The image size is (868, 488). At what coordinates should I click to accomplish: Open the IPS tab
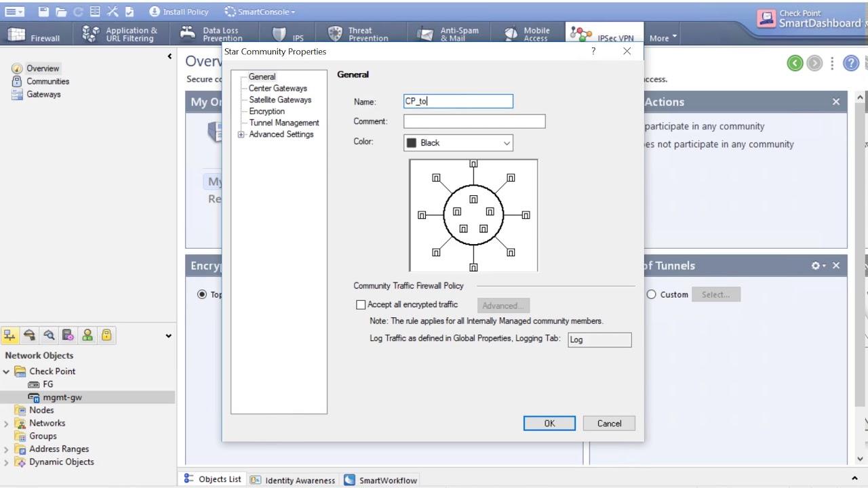click(x=288, y=34)
